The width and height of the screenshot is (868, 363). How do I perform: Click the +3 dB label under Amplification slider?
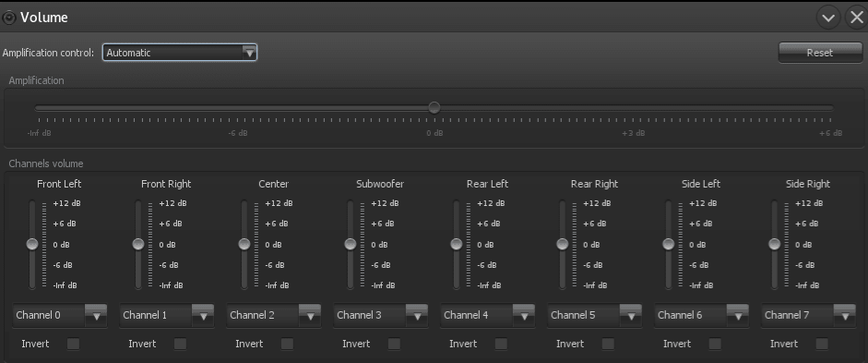[634, 133]
